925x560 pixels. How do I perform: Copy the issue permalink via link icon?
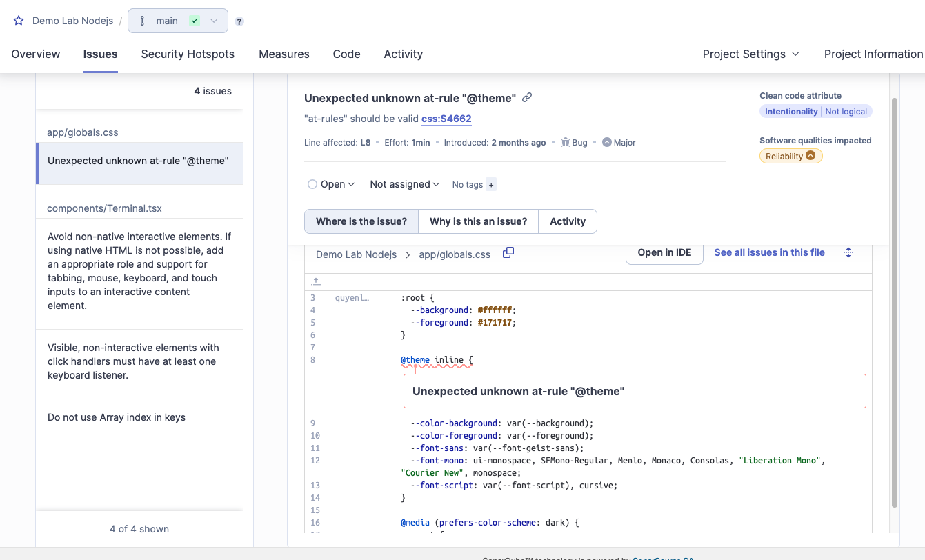click(x=527, y=98)
